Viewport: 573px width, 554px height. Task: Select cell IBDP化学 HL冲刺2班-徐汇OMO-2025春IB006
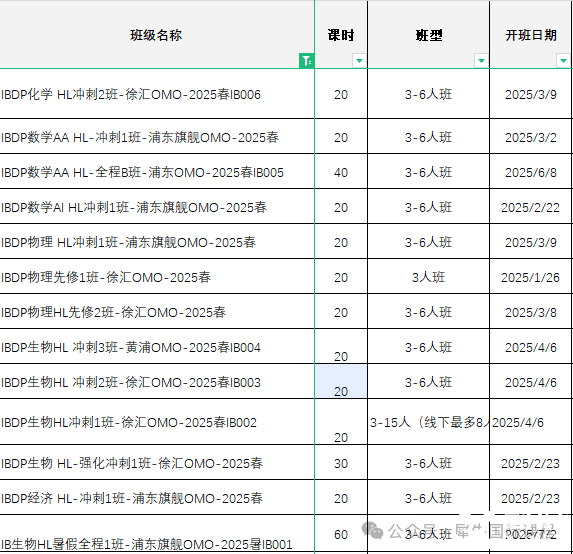[157, 94]
